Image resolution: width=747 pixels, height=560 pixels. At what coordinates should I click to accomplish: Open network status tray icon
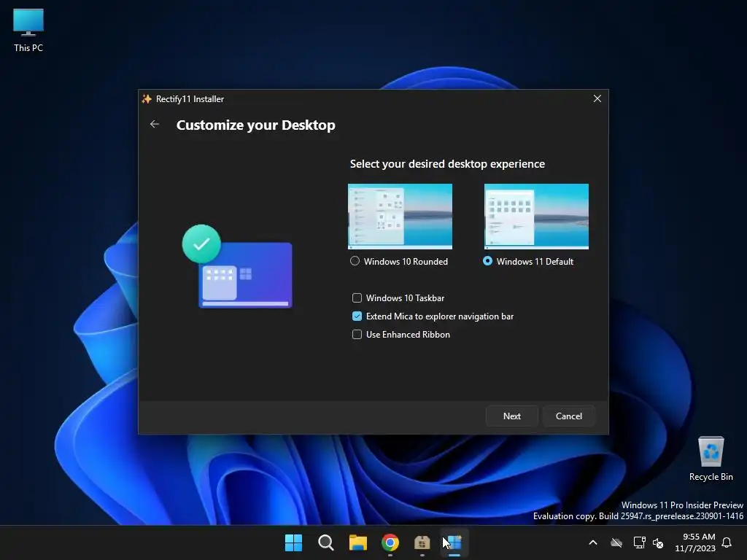coord(639,542)
